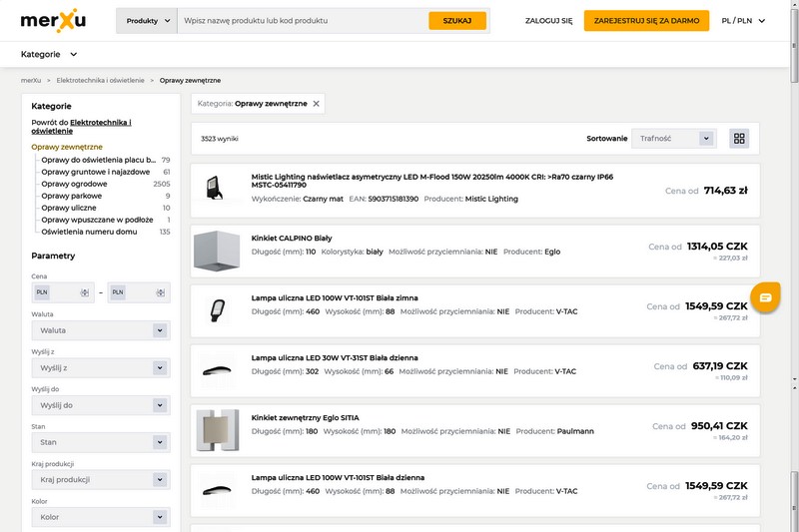This screenshot has height=532, width=799.
Task: Open the Kraj produkcji dropdown
Action: point(101,479)
